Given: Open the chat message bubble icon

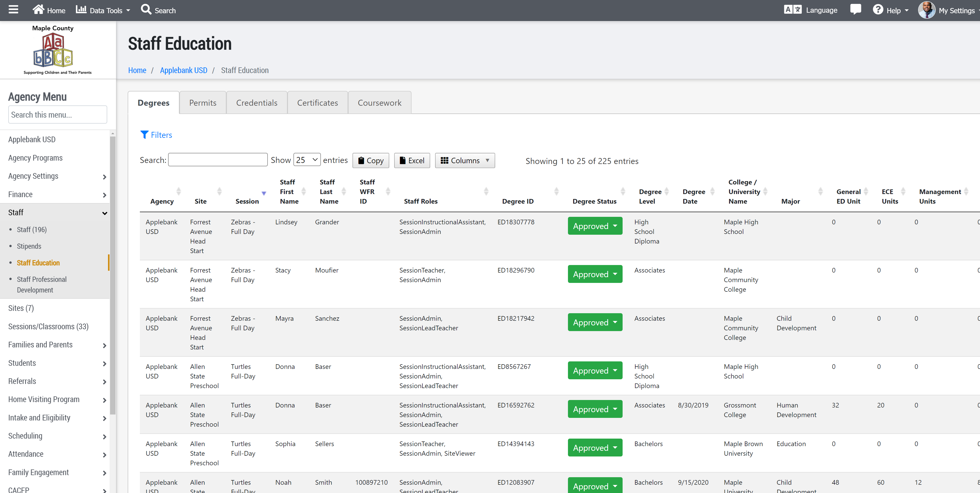Looking at the screenshot, I should point(855,9).
